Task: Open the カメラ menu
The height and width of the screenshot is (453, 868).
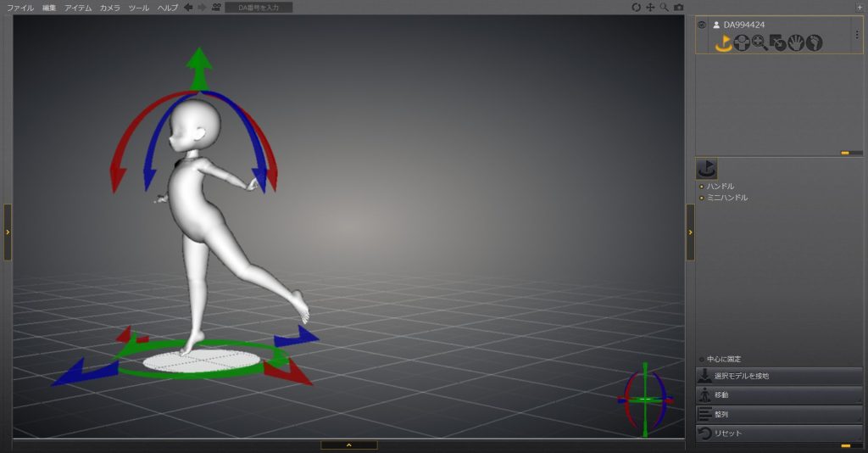Action: click(x=109, y=8)
